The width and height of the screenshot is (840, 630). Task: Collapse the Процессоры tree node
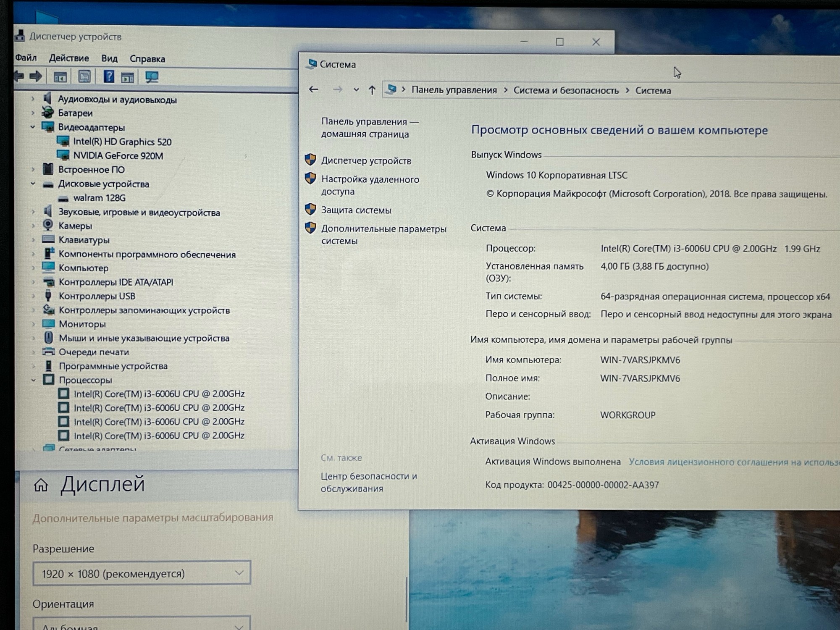click(x=34, y=380)
